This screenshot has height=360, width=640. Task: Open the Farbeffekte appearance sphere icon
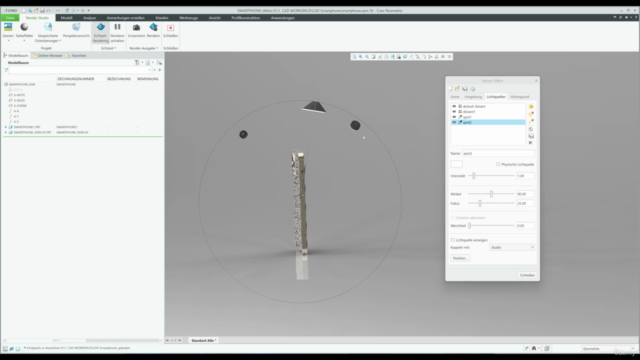[x=24, y=27]
